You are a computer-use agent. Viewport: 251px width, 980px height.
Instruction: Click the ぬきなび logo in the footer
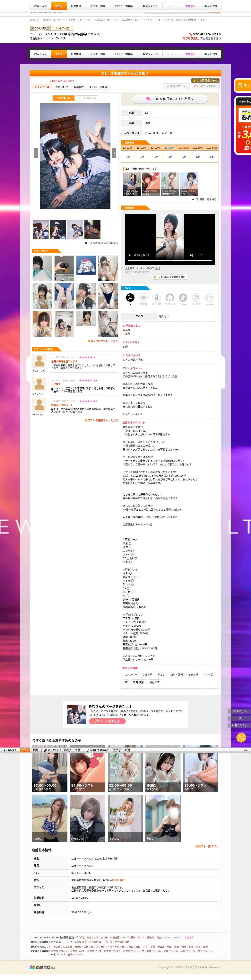pos(43,967)
